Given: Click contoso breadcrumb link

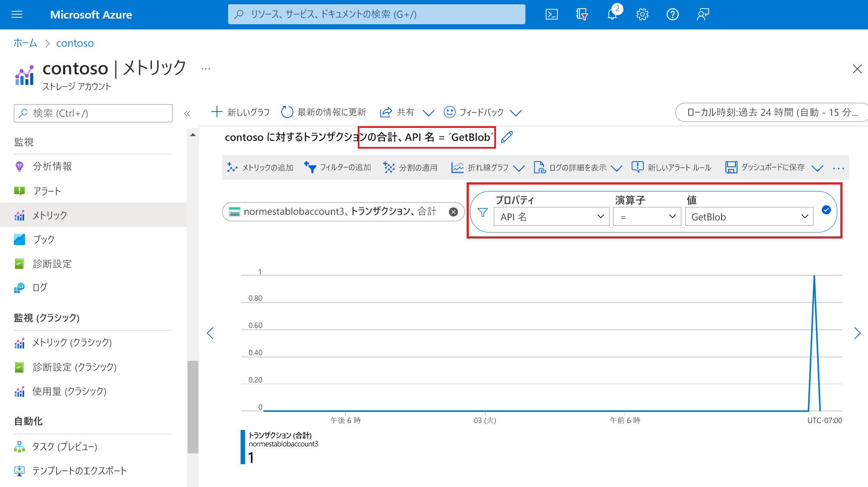Looking at the screenshot, I should click(75, 43).
